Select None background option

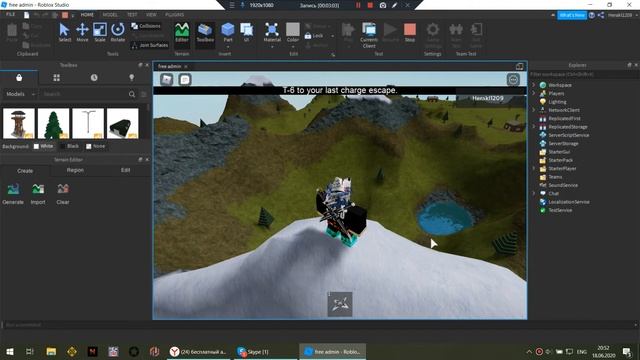tap(96, 146)
